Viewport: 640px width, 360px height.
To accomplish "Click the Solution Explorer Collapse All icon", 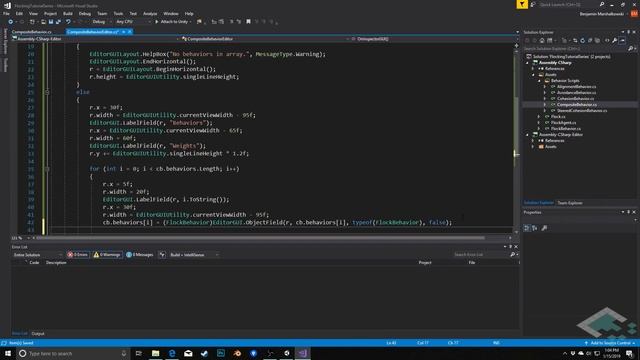I will point(590,40).
